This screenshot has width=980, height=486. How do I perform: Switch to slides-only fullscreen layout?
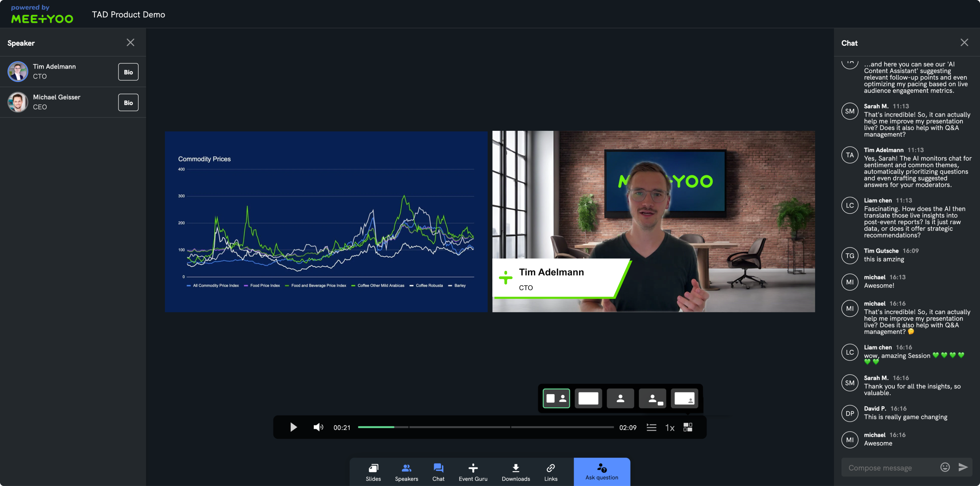(588, 398)
